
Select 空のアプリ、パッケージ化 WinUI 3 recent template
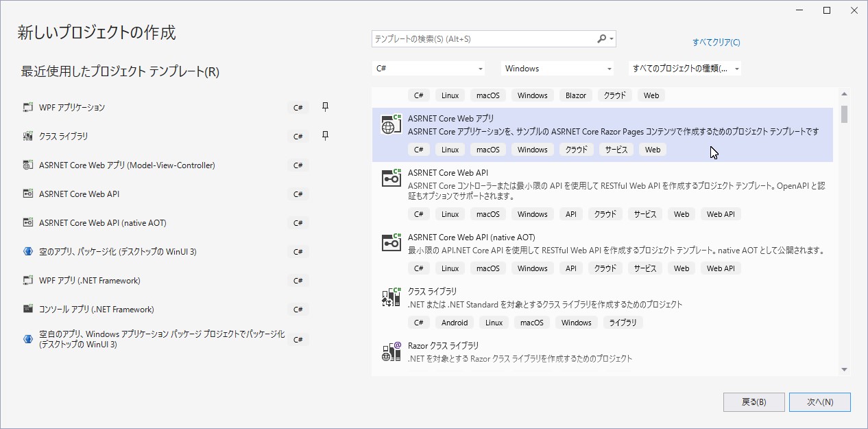pos(117,252)
